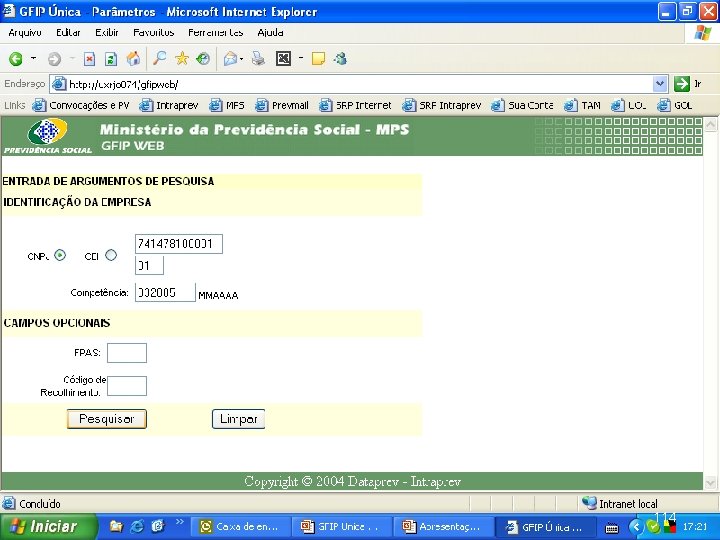This screenshot has width=720, height=540.
Task: Open the Ferramentas menu
Action: point(215,33)
